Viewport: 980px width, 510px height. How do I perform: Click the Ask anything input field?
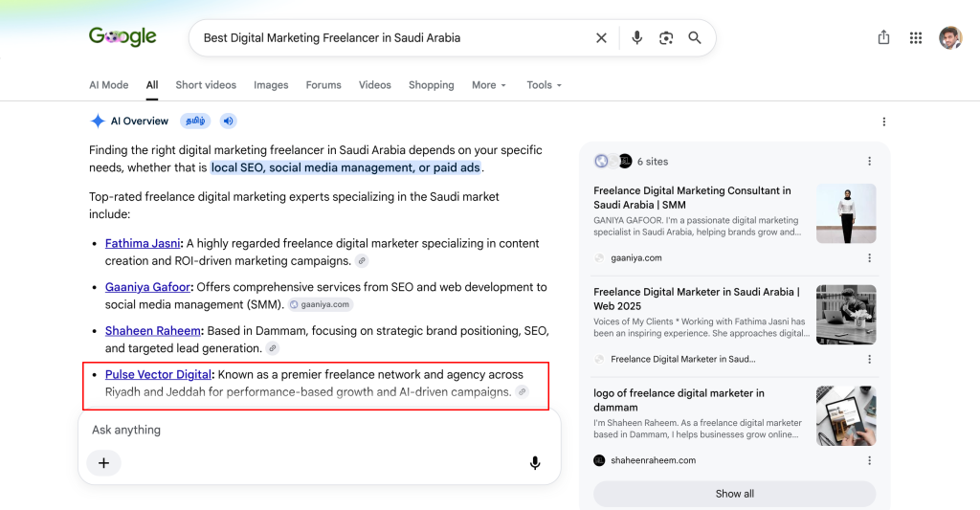coord(319,430)
